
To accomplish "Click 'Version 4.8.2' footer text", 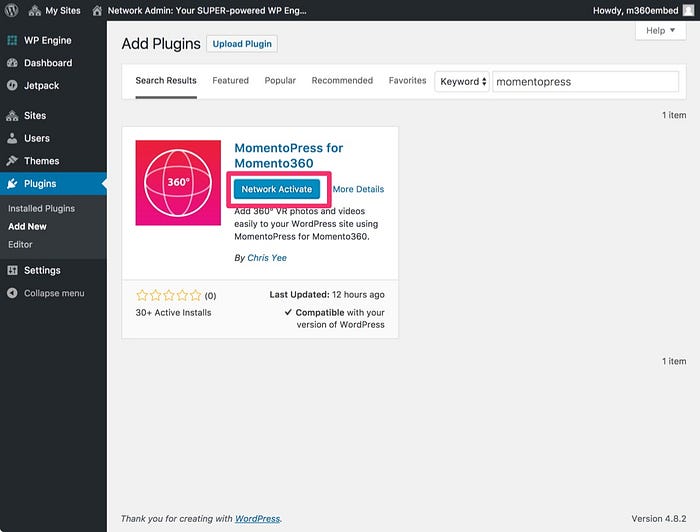I will click(x=658, y=519).
